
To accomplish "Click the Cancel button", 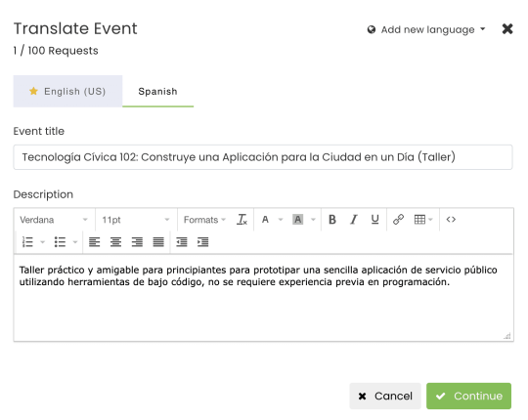I will (x=385, y=396).
